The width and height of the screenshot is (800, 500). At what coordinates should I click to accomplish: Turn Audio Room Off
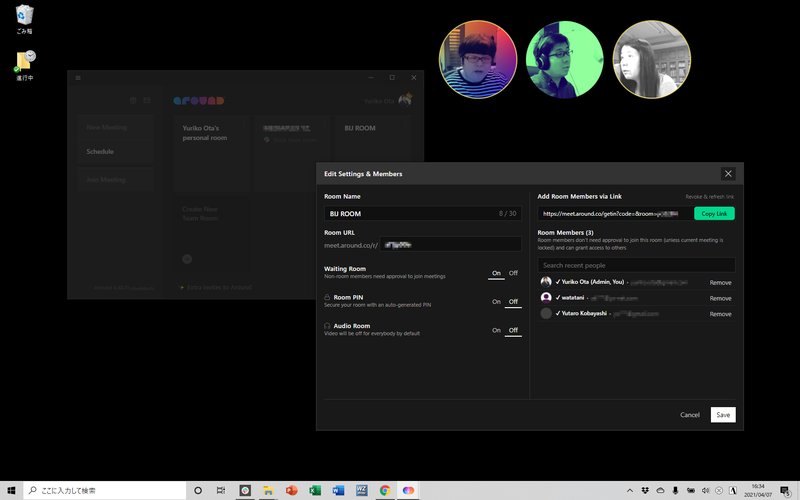point(513,331)
